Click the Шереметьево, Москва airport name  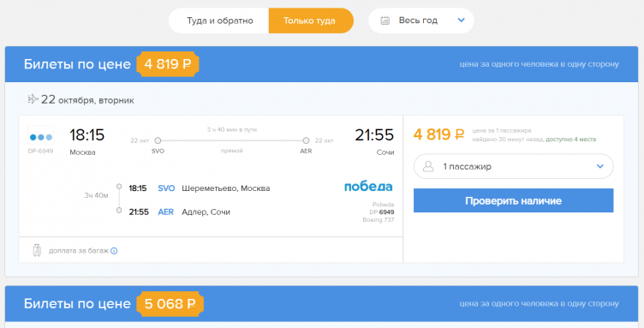coord(226,188)
